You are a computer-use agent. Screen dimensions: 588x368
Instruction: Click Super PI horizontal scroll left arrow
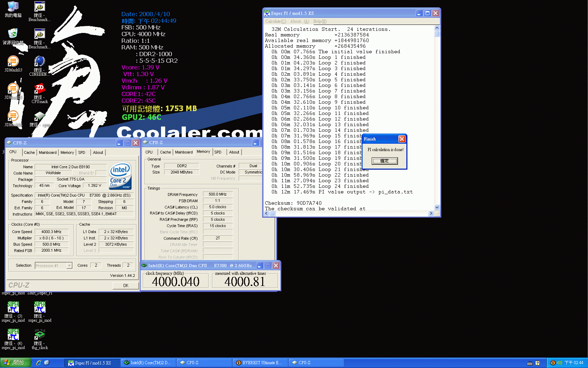click(267, 213)
